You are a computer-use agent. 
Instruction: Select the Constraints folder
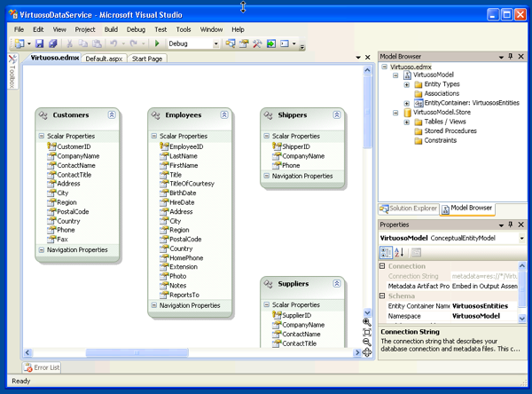[435, 140]
